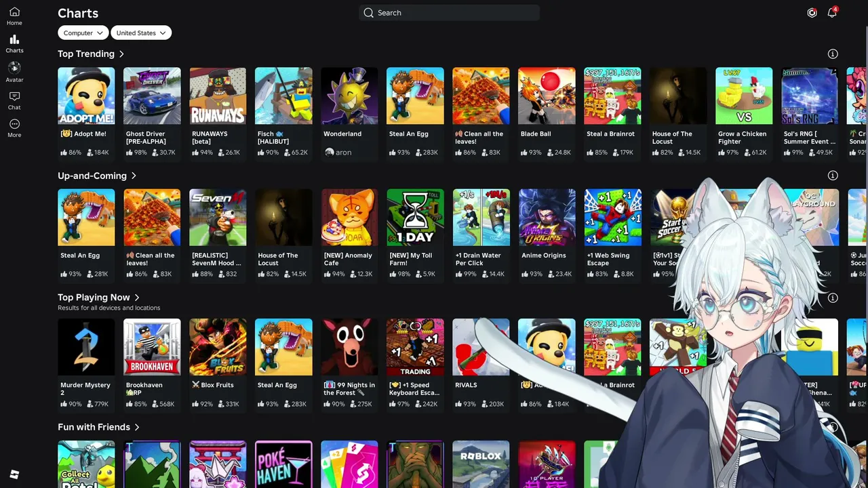Open Adopt Me! in Top Trending
The image size is (868, 488).
[x=86, y=96]
